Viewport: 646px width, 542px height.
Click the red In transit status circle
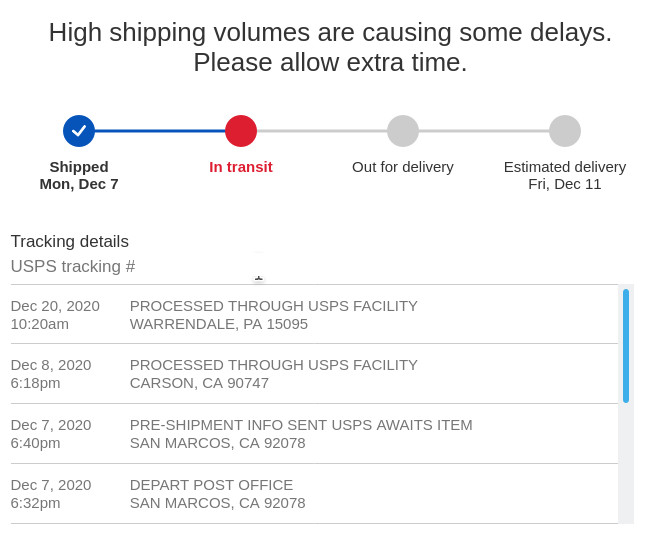click(241, 131)
